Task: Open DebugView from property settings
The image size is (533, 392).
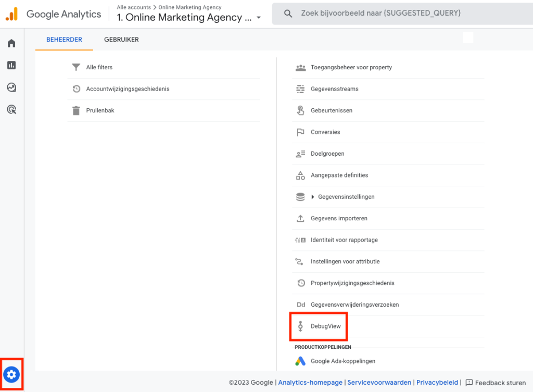Action: coord(325,326)
